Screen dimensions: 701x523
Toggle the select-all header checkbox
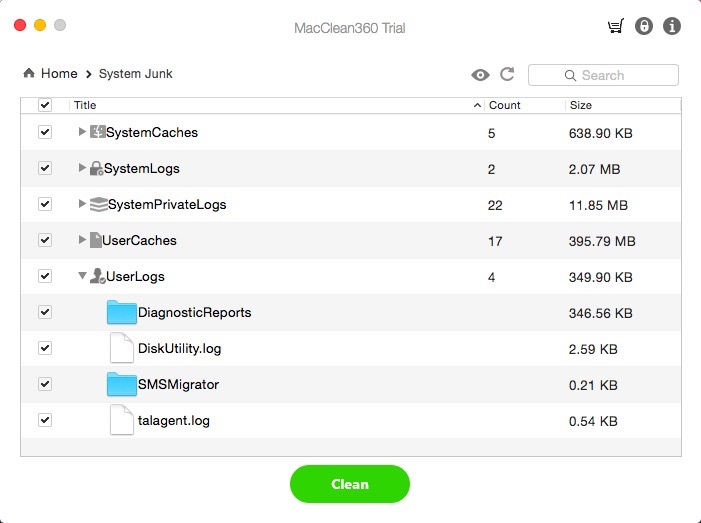[x=45, y=105]
